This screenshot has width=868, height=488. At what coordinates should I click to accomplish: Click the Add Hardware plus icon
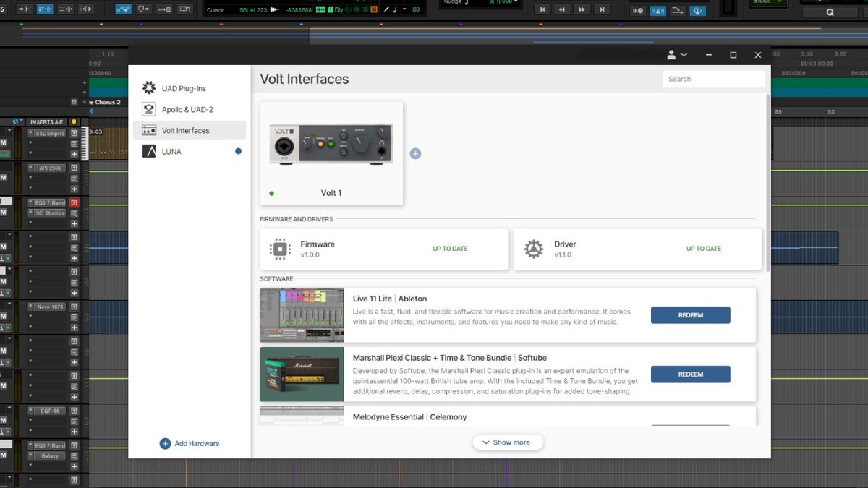165,443
